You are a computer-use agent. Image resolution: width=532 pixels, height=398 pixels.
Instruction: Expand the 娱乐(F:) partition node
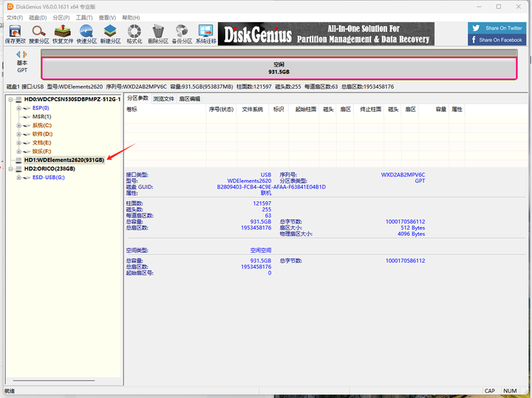click(x=18, y=152)
